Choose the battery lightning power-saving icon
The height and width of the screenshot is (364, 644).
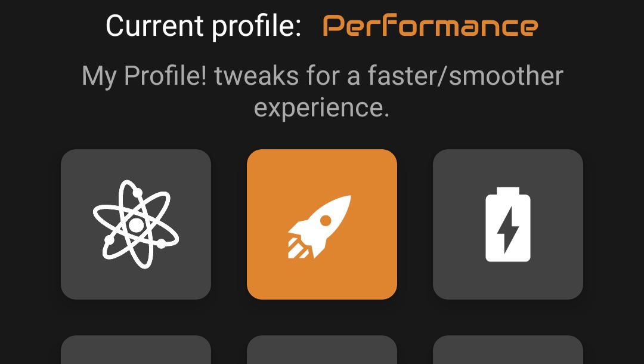coord(508,224)
